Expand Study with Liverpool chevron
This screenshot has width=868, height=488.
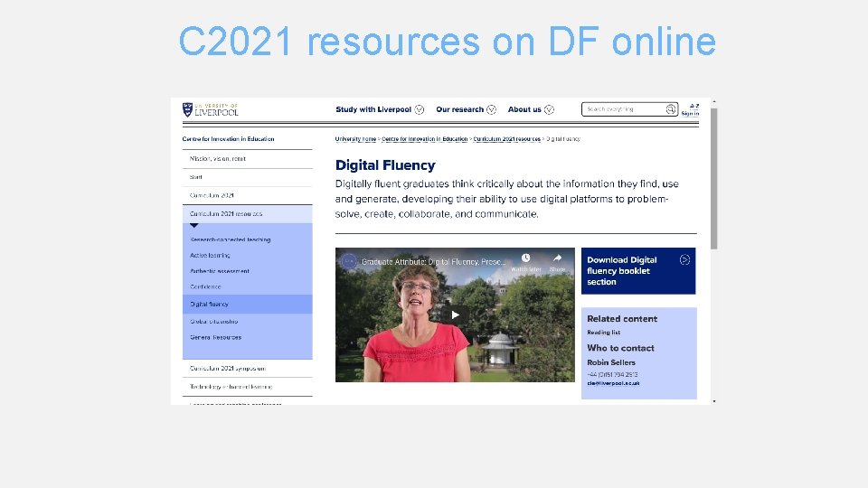coord(420,109)
